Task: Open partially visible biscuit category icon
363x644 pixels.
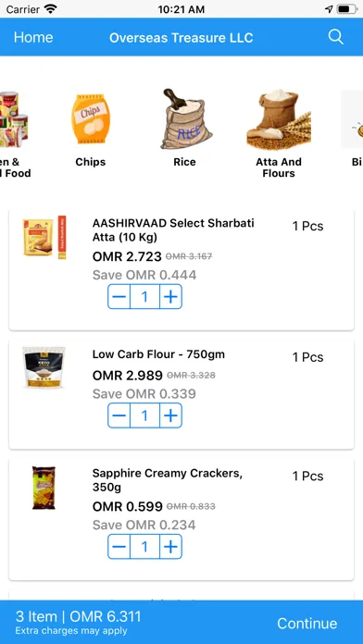Action: [352, 119]
